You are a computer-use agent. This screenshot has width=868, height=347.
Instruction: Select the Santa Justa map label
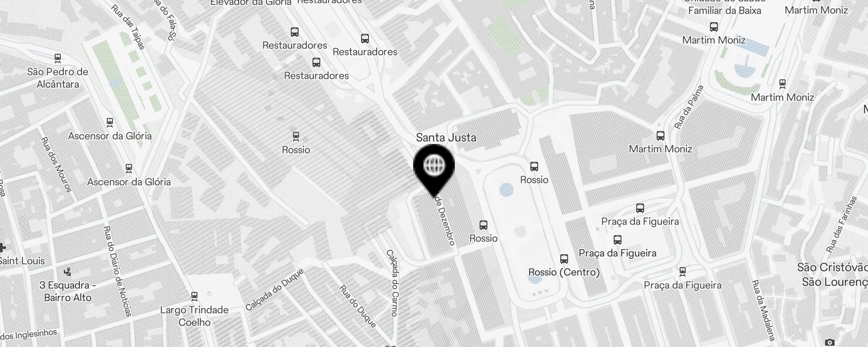tap(446, 137)
